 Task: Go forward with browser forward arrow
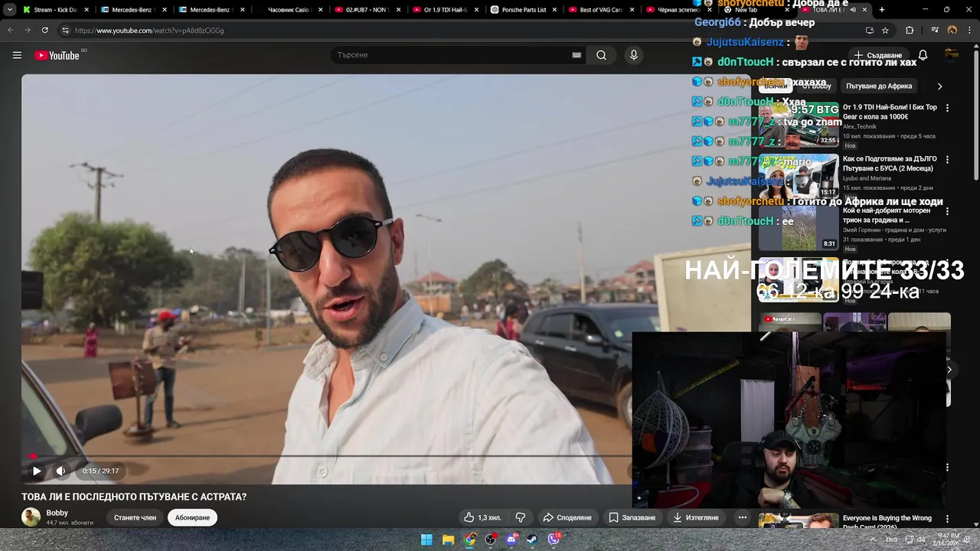tap(27, 30)
